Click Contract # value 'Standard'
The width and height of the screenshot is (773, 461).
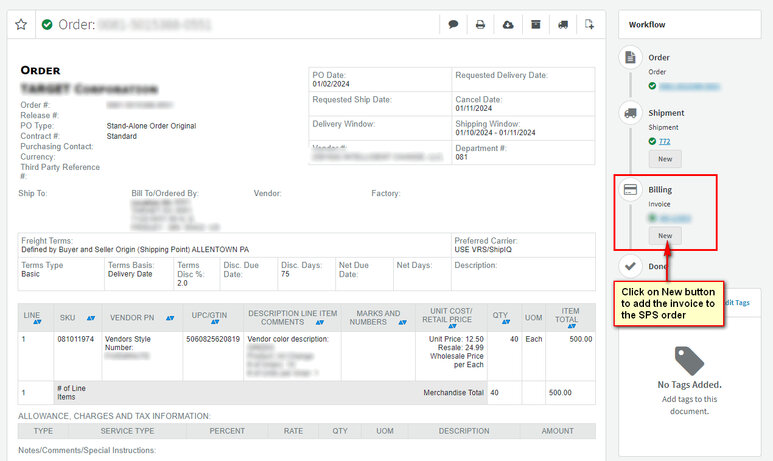[x=122, y=136]
